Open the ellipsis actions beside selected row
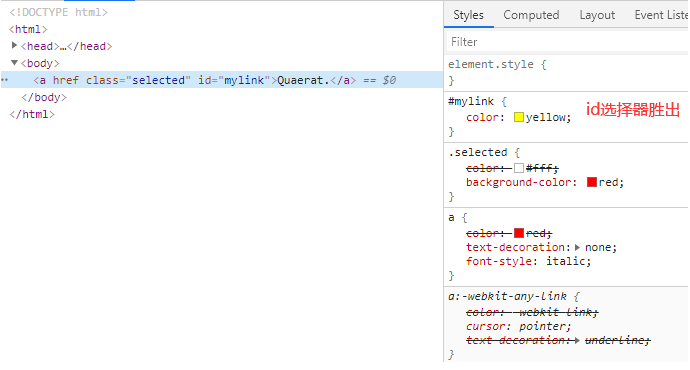 [4, 80]
